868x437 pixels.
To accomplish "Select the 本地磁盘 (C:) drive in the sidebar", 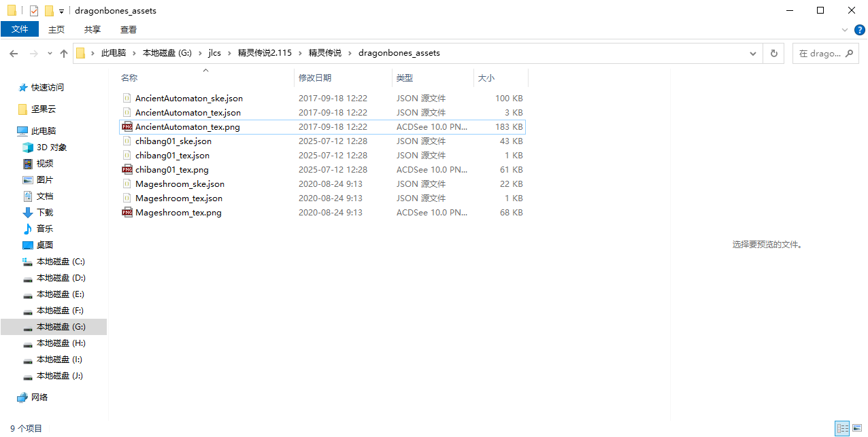I will pyautogui.click(x=61, y=262).
